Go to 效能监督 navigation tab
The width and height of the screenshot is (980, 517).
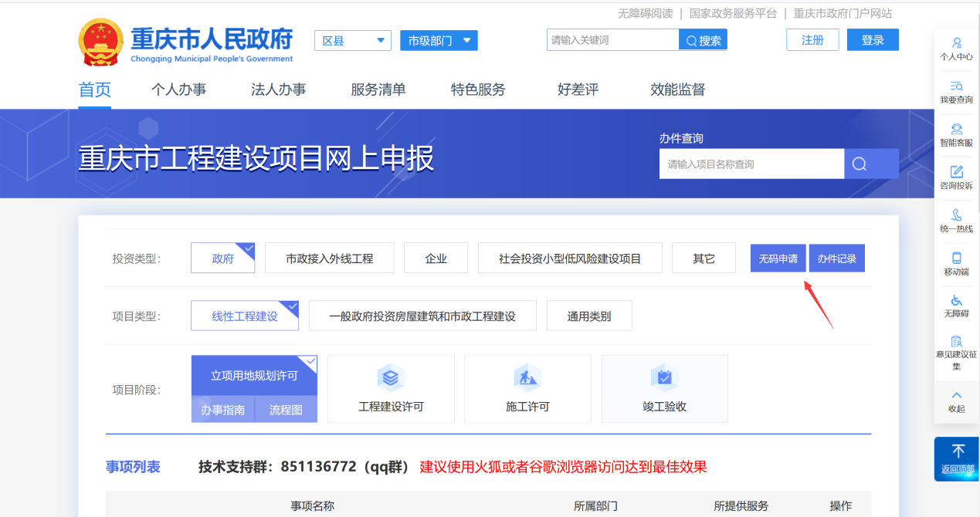678,90
